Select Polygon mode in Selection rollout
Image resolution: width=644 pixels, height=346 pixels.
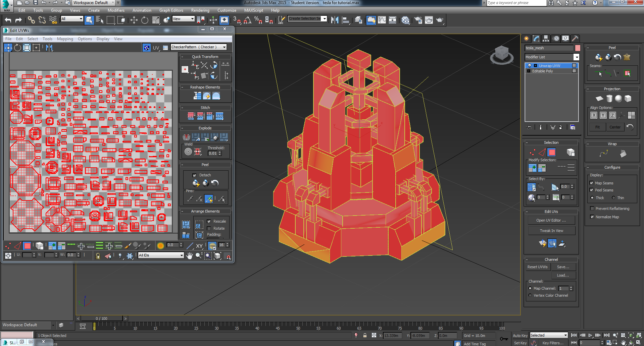tap(551, 153)
